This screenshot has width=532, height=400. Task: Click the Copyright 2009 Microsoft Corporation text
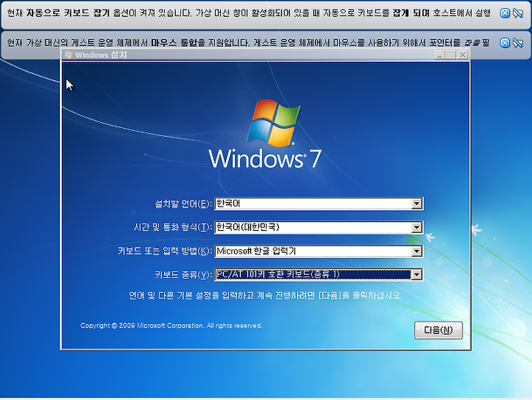[x=171, y=325]
